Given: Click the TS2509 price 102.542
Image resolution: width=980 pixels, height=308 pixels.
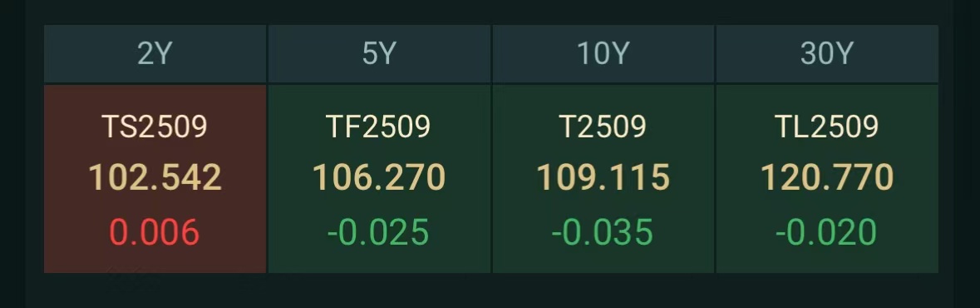Looking at the screenshot, I should point(155,177).
